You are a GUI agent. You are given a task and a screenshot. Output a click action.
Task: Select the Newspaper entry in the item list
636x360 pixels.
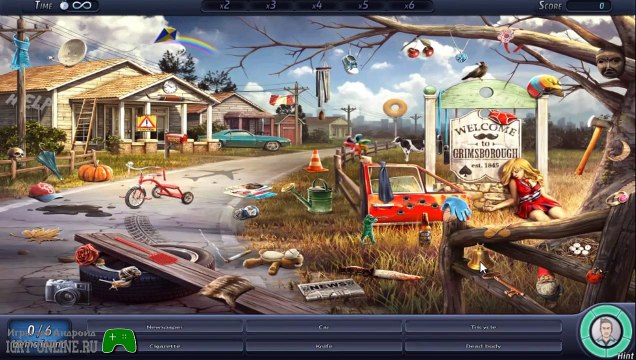click(165, 327)
